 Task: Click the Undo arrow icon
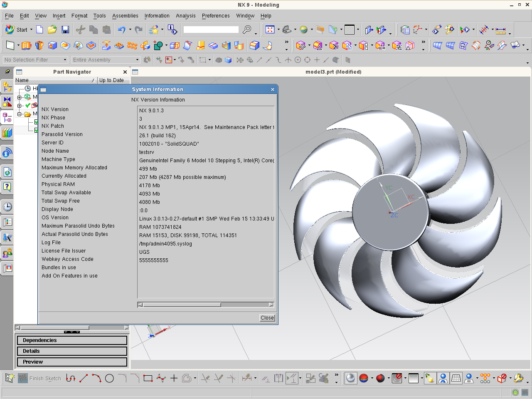[x=121, y=30]
